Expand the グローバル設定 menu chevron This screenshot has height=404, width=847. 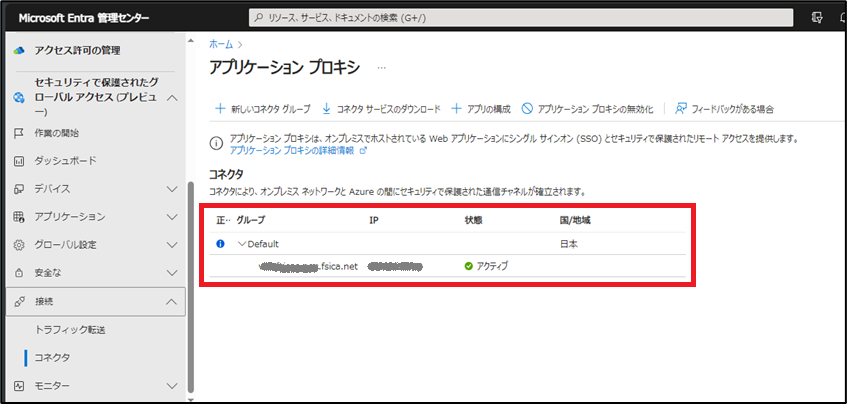pyautogui.click(x=172, y=245)
